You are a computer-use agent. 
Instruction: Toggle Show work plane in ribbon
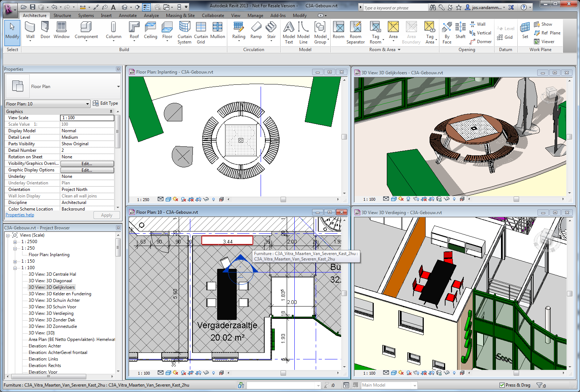click(x=543, y=24)
